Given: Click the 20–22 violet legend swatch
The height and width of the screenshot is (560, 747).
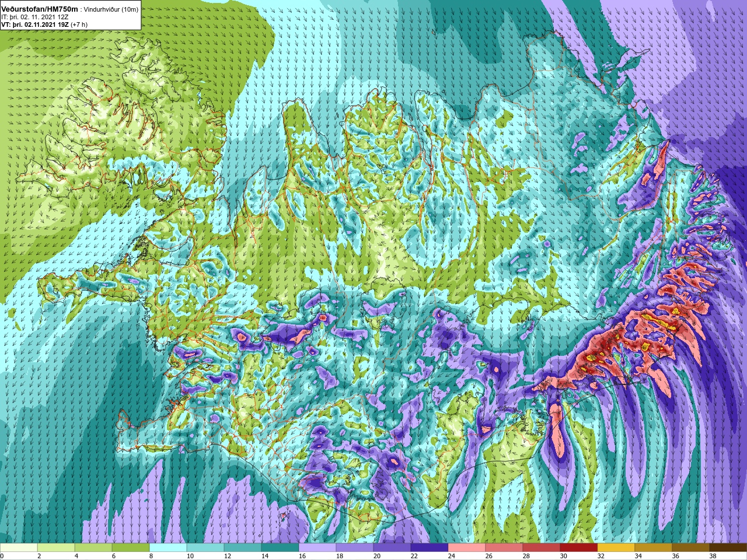Looking at the screenshot, I should [x=392, y=548].
